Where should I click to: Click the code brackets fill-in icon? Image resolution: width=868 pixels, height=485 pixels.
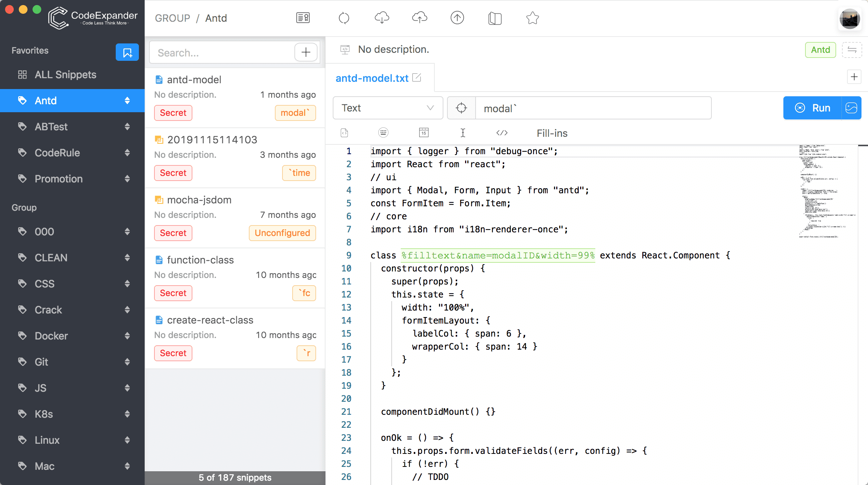[502, 133]
